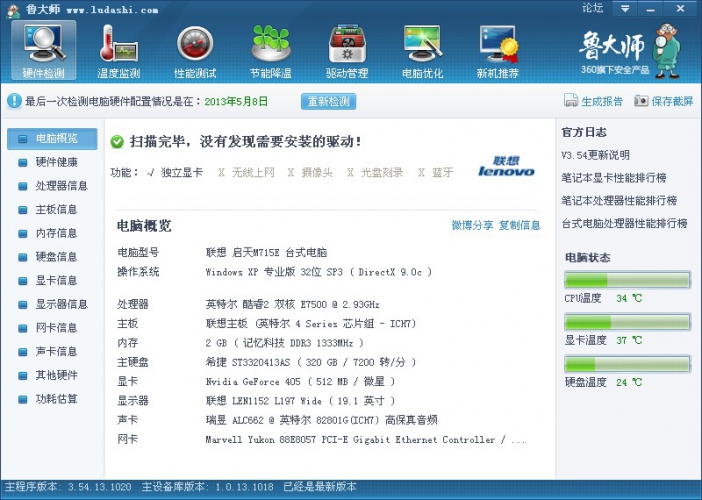Launch the 性能测试 performance test icon
The width and height of the screenshot is (702, 500).
pyautogui.click(x=195, y=50)
